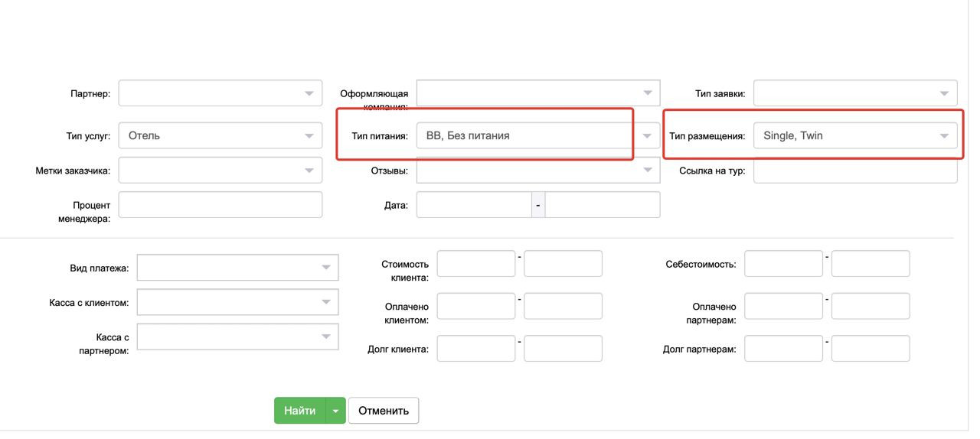
Task: Expand the Метки заказчика dropdown
Action: pos(220,171)
